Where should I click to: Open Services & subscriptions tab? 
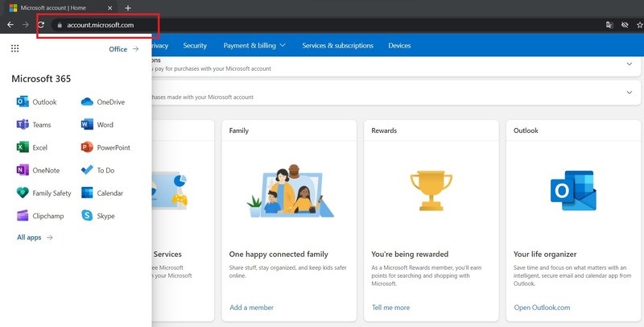(337, 46)
